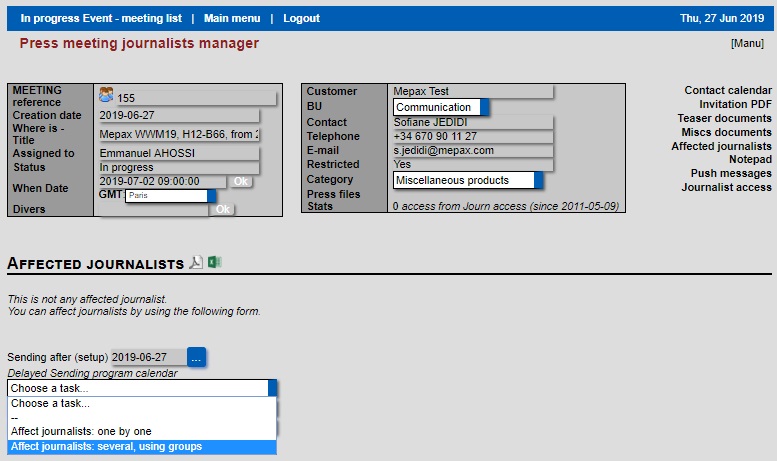The image size is (777, 461).
Task: Open the Invitation PDF link
Action: 735,104
